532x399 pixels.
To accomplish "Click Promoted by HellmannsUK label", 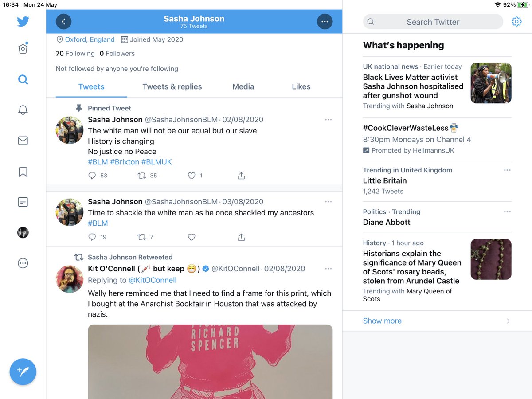I will click(x=413, y=150).
